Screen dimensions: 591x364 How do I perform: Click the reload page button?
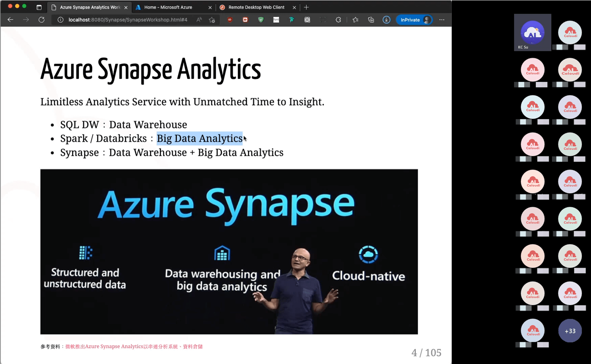41,20
